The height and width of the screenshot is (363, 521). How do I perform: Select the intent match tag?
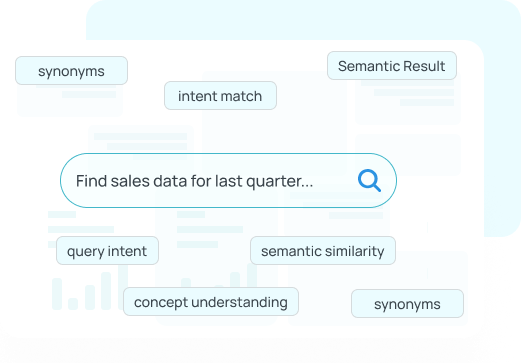[220, 96]
